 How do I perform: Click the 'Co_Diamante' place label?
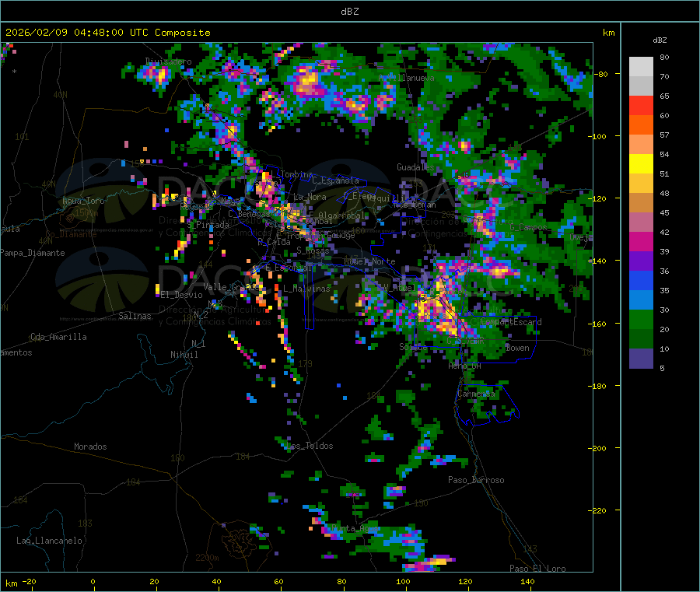coord(71,234)
